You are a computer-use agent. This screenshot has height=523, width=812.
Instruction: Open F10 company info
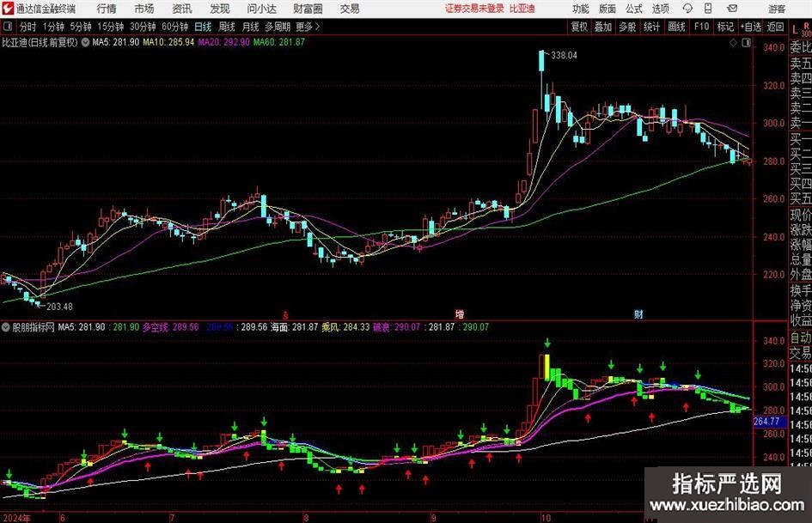pos(701,27)
